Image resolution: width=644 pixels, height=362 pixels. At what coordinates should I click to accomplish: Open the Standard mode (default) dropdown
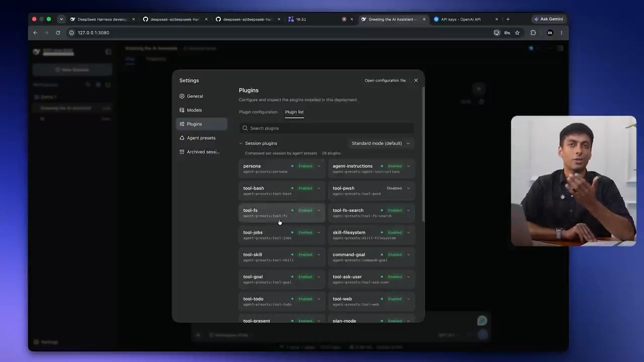tap(381, 143)
